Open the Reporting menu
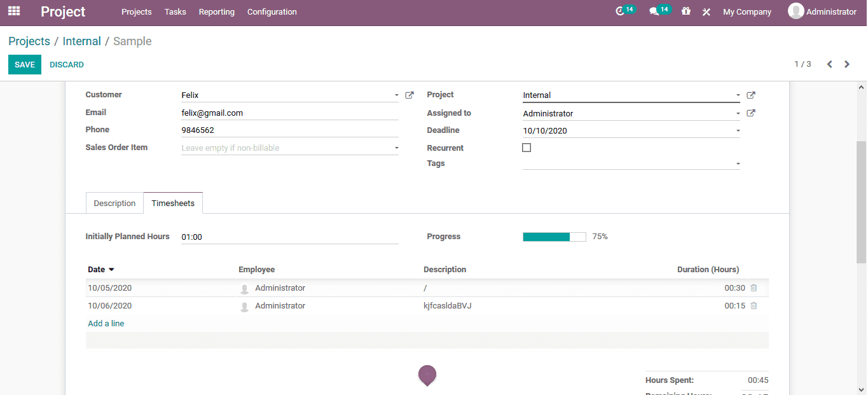The width and height of the screenshot is (868, 395). coord(216,11)
